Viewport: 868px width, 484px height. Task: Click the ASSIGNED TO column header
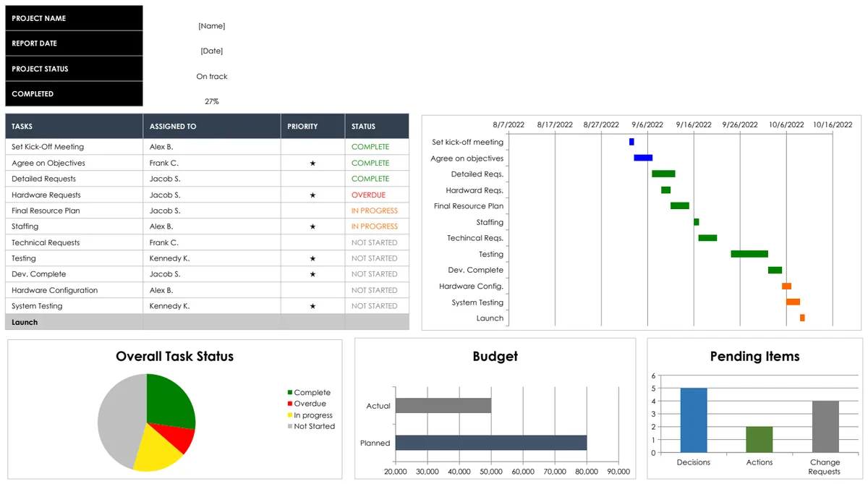point(212,126)
